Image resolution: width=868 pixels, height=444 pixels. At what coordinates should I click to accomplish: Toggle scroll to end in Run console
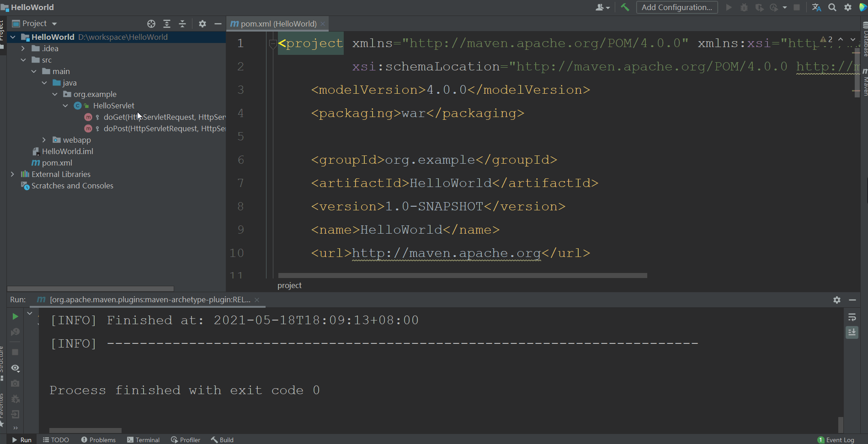click(852, 332)
